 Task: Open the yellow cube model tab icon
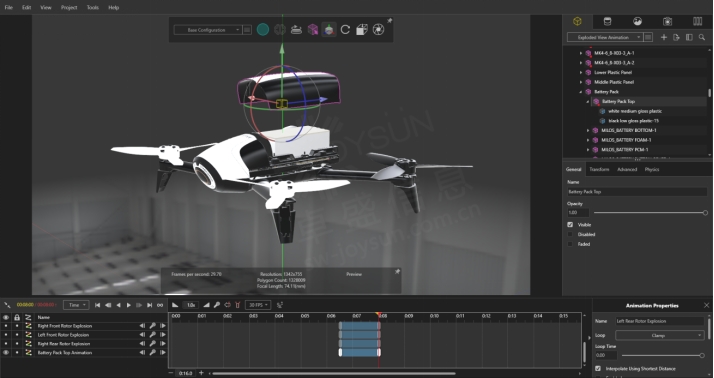[577, 21]
